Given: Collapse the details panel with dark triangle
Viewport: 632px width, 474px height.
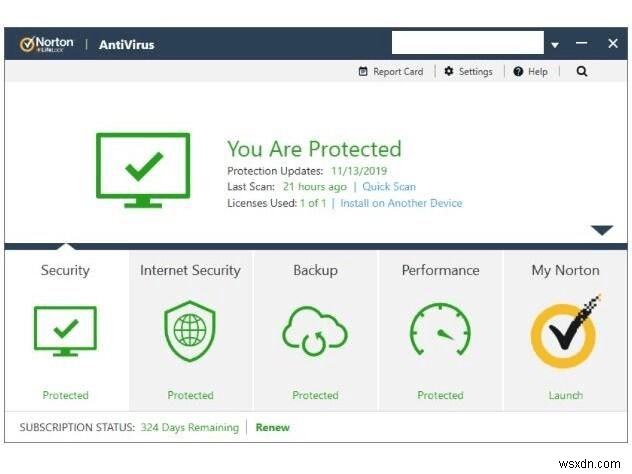Looking at the screenshot, I should (601, 230).
